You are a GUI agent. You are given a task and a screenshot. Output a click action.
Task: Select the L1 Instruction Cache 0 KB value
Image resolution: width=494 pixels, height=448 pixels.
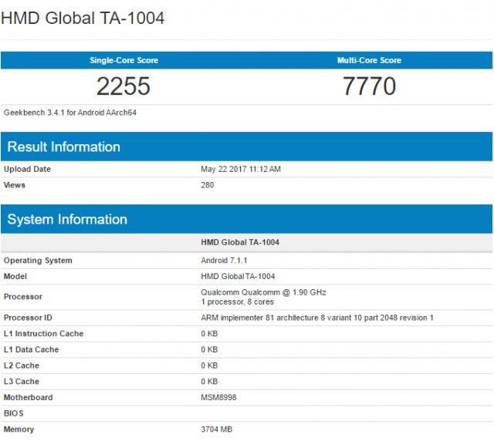209,334
